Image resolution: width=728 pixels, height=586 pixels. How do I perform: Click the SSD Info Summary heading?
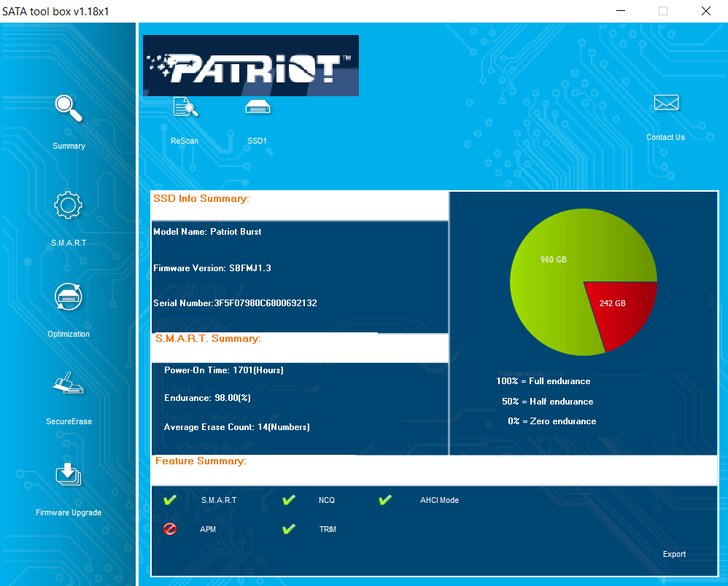[201, 198]
